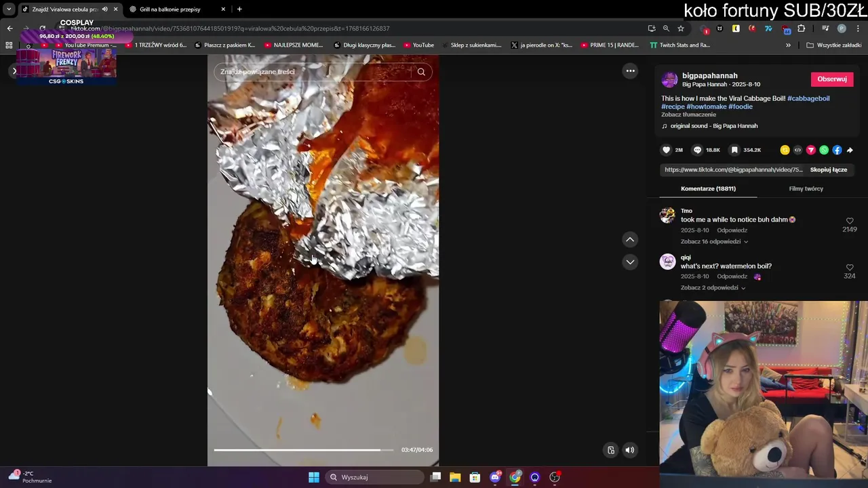Open bigpapahannah profile avatar
This screenshot has width=868, height=488.
tap(669, 80)
